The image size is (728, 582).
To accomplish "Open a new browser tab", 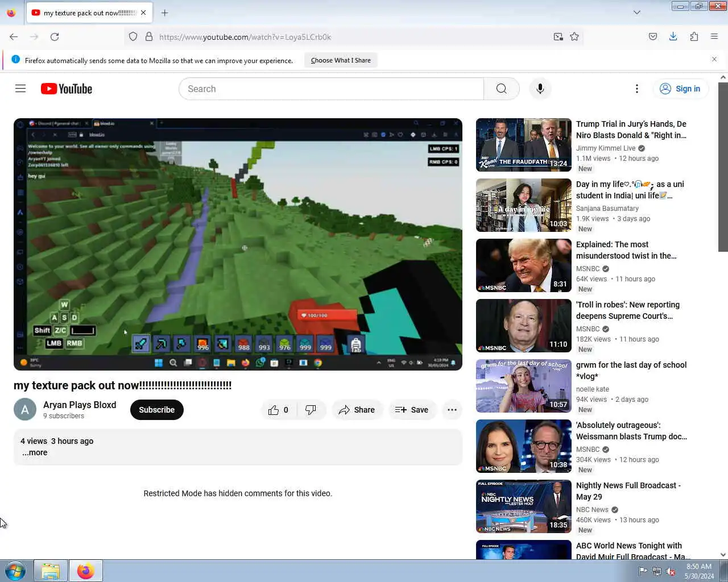I will 165,13.
